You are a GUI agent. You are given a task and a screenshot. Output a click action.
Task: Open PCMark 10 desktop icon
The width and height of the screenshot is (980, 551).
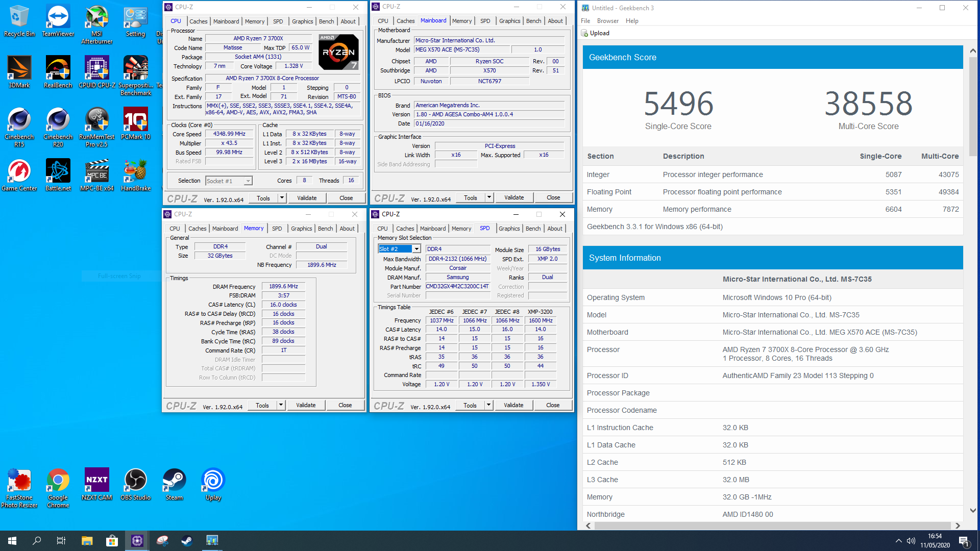135,123
